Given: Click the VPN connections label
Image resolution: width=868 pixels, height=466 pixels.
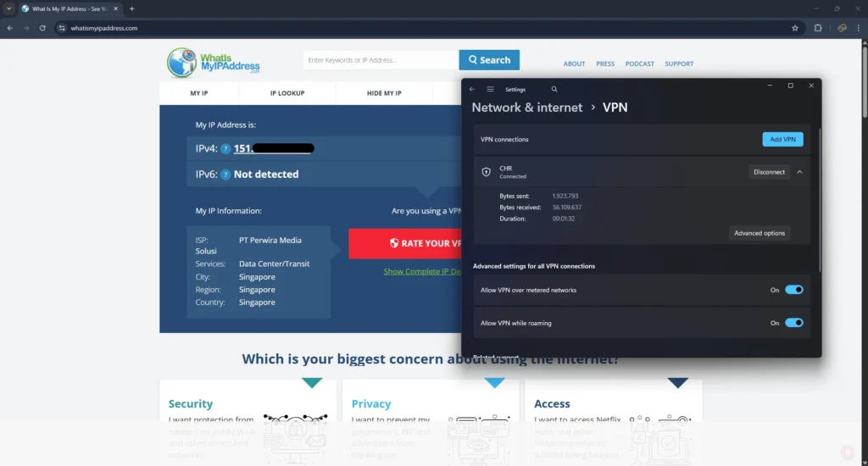Looking at the screenshot, I should [x=504, y=140].
